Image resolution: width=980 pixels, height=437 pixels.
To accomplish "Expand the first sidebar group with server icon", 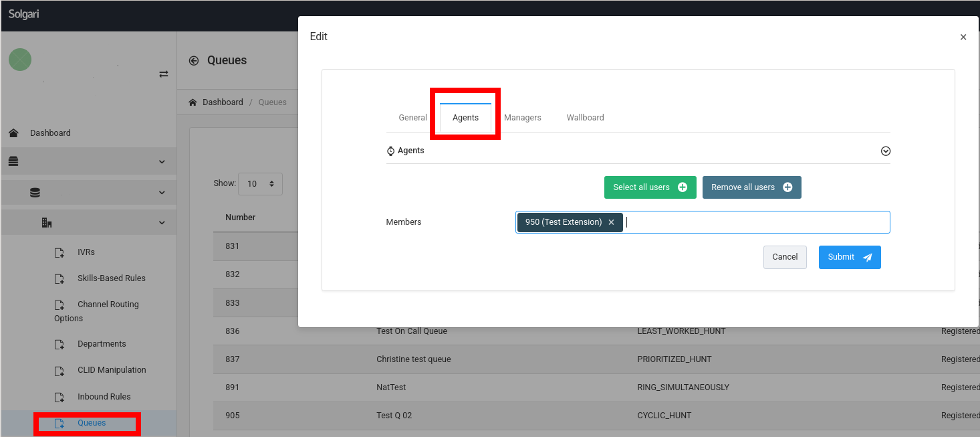I will (x=88, y=161).
